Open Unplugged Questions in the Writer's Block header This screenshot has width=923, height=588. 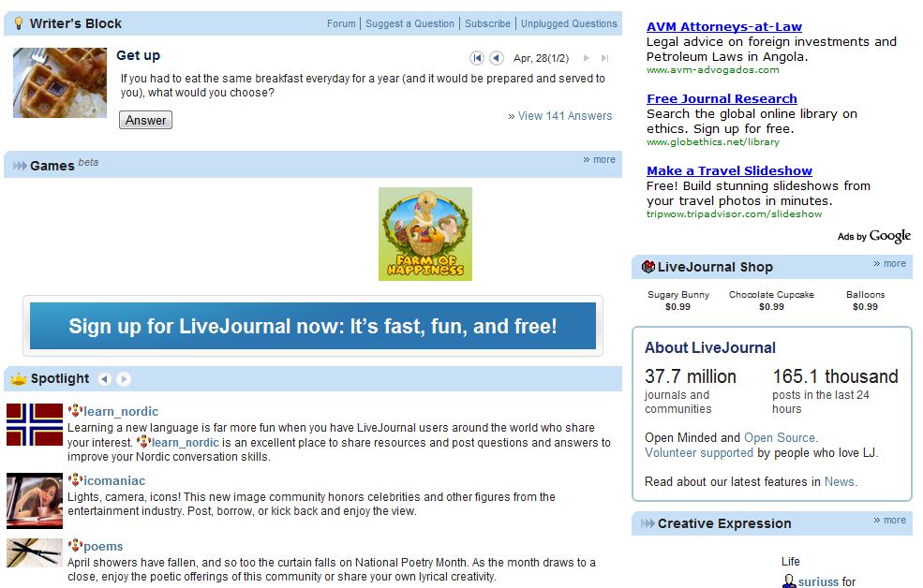point(569,23)
